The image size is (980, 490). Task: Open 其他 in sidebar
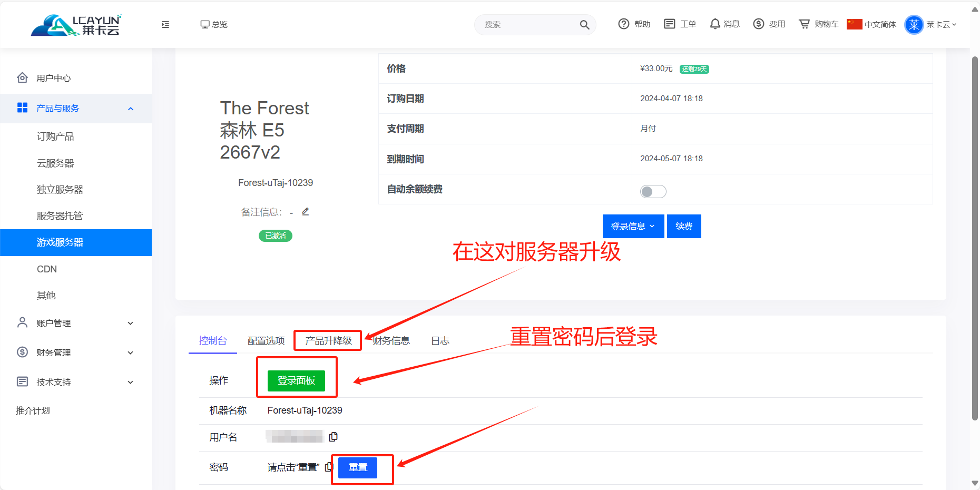coord(46,296)
